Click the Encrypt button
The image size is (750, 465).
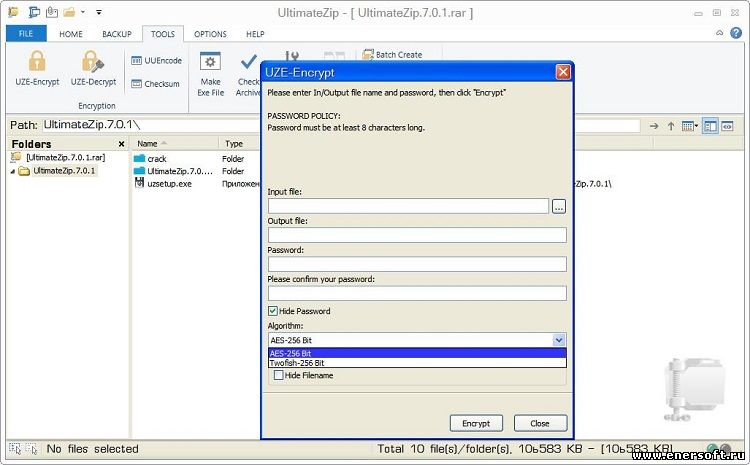[x=476, y=423]
